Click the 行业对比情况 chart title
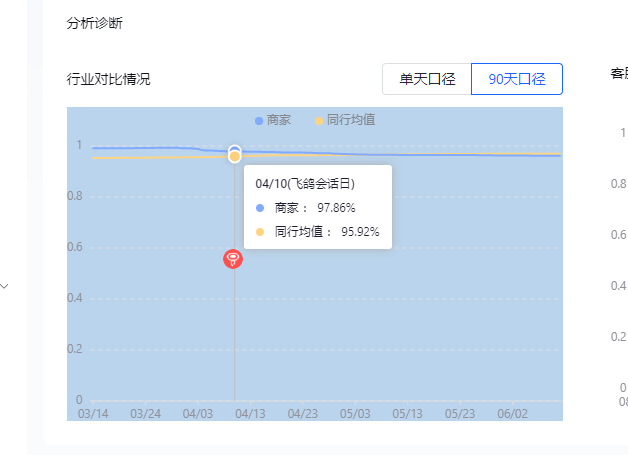Viewport: 628px width, 455px height. tap(109, 79)
